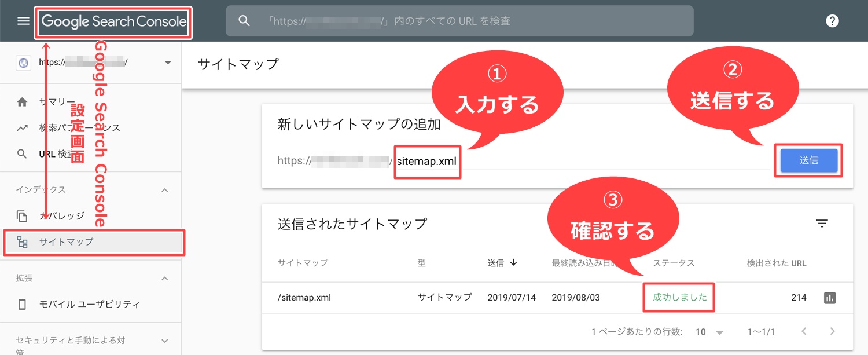
Task: Click the サイトマップ page title
Action: [x=238, y=64]
